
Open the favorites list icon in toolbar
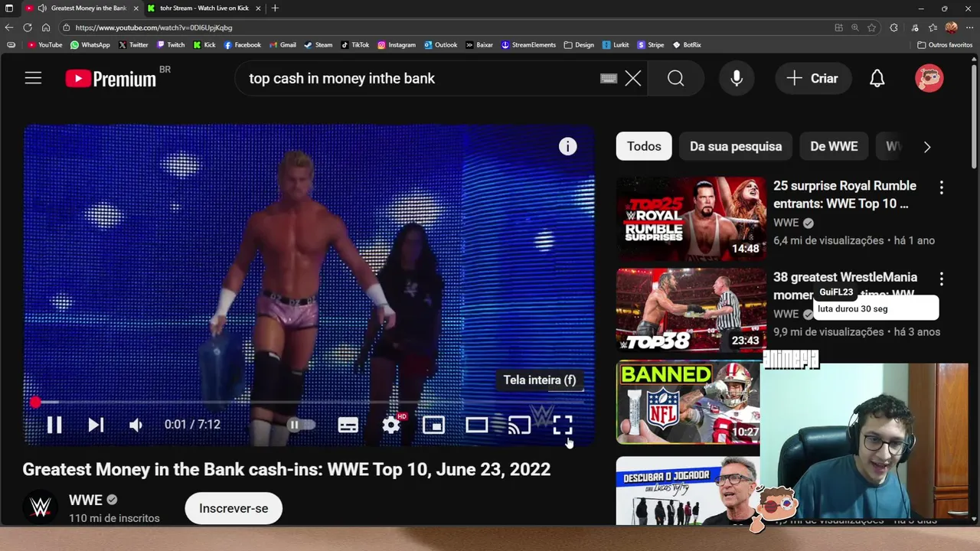click(x=933, y=28)
